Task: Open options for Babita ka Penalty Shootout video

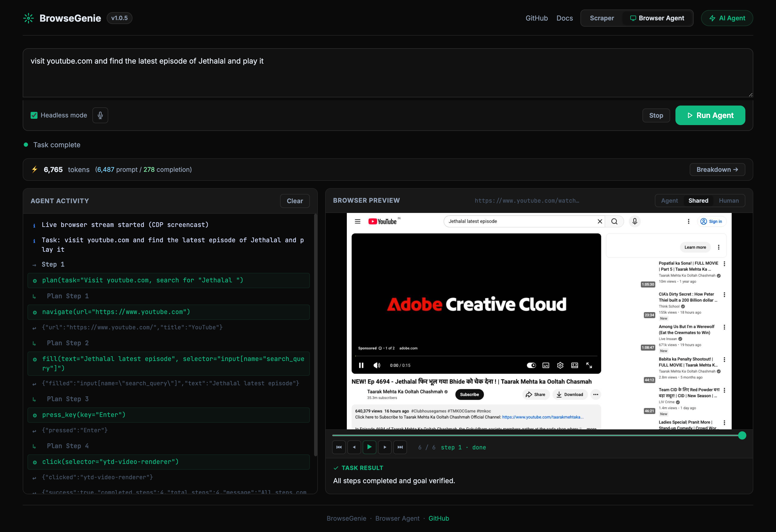Action: [x=724, y=359]
